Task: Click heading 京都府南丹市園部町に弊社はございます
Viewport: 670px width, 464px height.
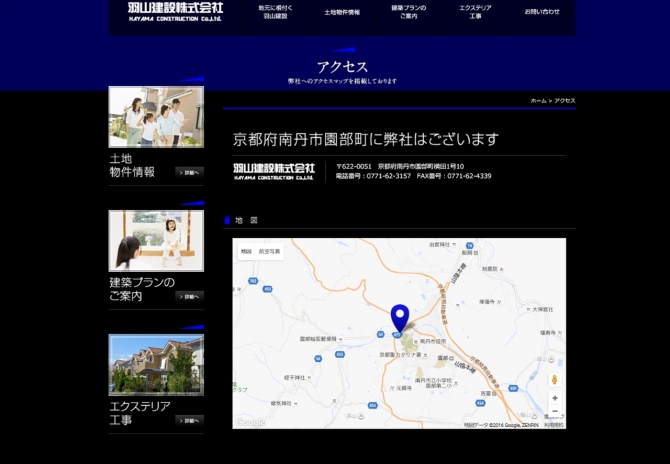Action: pyautogui.click(x=366, y=139)
